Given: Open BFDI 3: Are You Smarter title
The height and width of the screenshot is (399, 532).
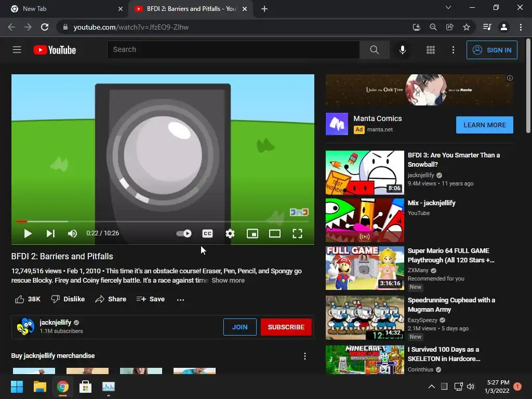Looking at the screenshot, I should (454, 159).
